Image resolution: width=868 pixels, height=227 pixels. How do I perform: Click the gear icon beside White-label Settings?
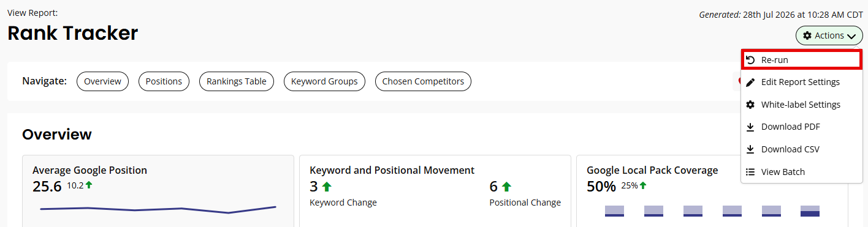(750, 105)
